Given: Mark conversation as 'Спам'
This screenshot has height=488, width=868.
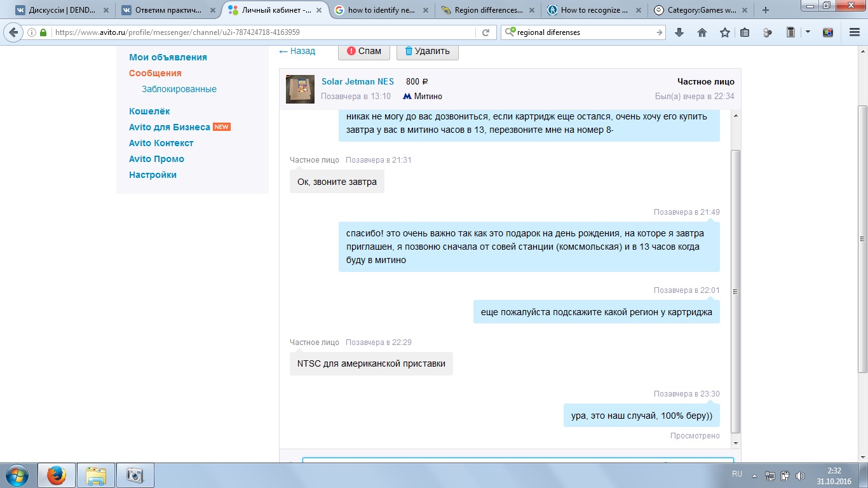Looking at the screenshot, I should (364, 51).
